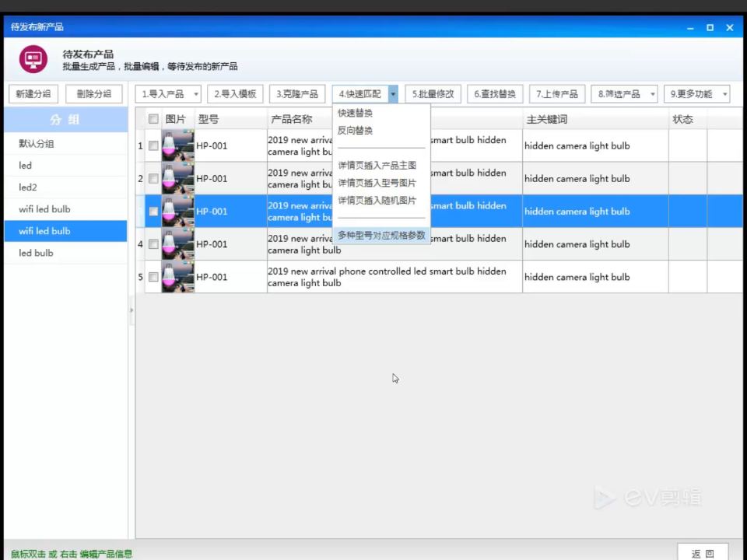This screenshot has width=747, height=560.
Task: Check the box in the highlighted row
Action: [x=153, y=212]
